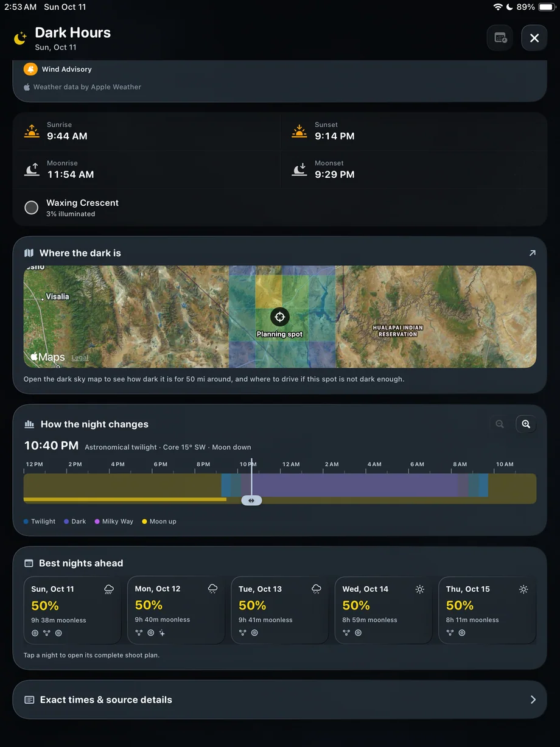Screen dimensions: 560x747
Task: Tap the moonset icon
Action: pyautogui.click(x=299, y=169)
